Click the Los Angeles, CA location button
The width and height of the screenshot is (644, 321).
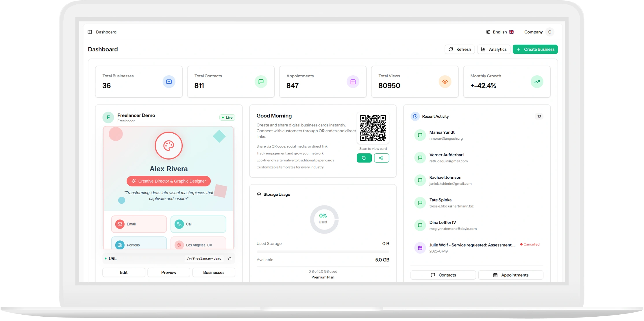(x=198, y=243)
